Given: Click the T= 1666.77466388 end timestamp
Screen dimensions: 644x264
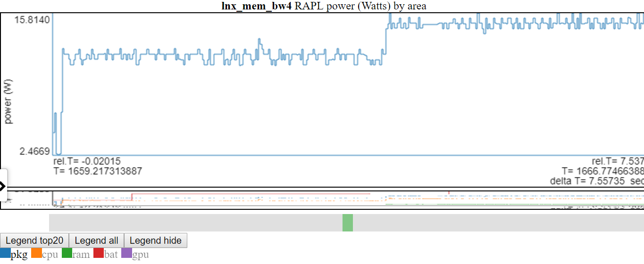Looking at the screenshot, I should point(602,171).
